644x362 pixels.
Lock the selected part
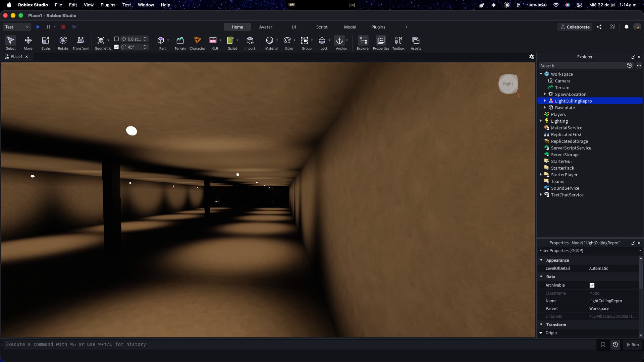322,43
